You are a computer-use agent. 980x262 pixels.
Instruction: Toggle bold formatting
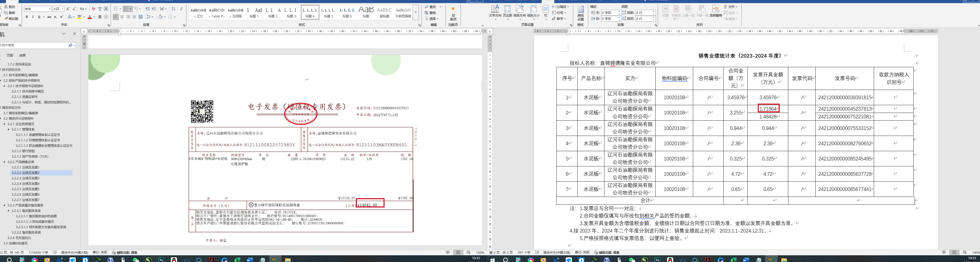pyautogui.click(x=27, y=17)
